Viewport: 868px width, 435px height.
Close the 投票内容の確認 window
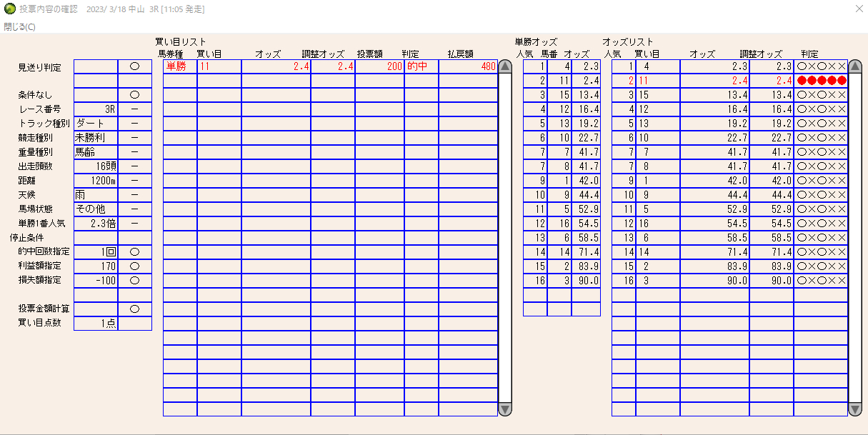858,9
